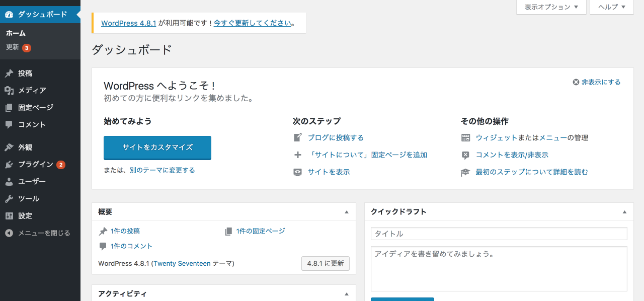The height and width of the screenshot is (301, 644).
Task: Click 非表示にする to dismiss welcome panel
Action: coord(601,82)
